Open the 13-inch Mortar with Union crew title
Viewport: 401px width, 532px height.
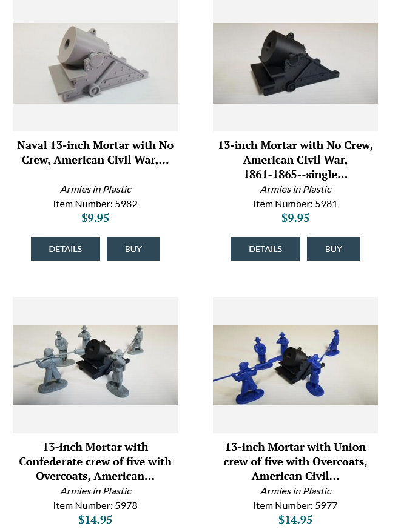pos(295,462)
